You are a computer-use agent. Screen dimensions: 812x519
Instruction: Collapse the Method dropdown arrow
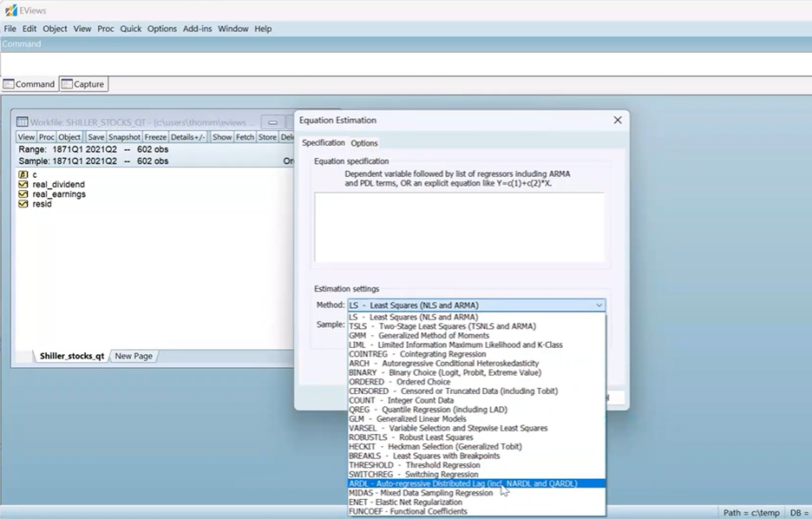[599, 305]
